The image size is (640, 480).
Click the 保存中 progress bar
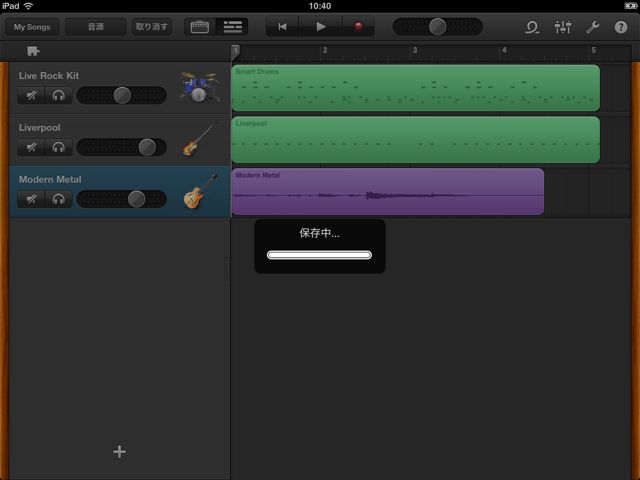pos(319,255)
